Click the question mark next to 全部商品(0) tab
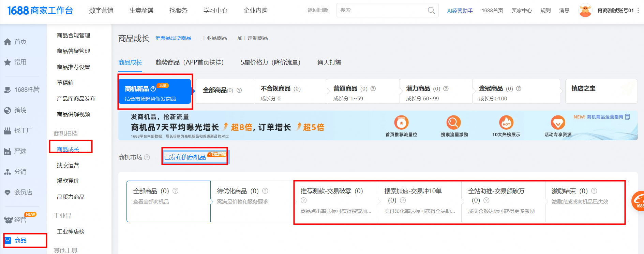This screenshot has height=254, width=644. click(239, 90)
